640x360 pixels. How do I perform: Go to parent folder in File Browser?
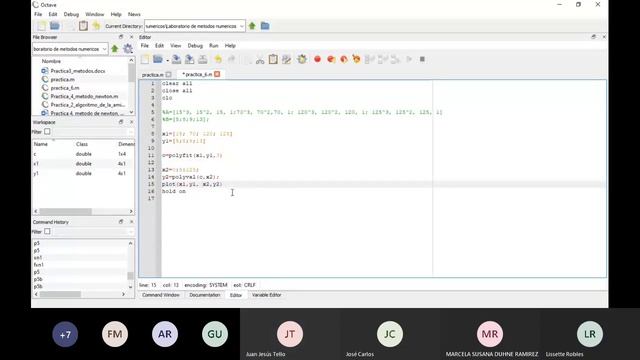pos(115,49)
